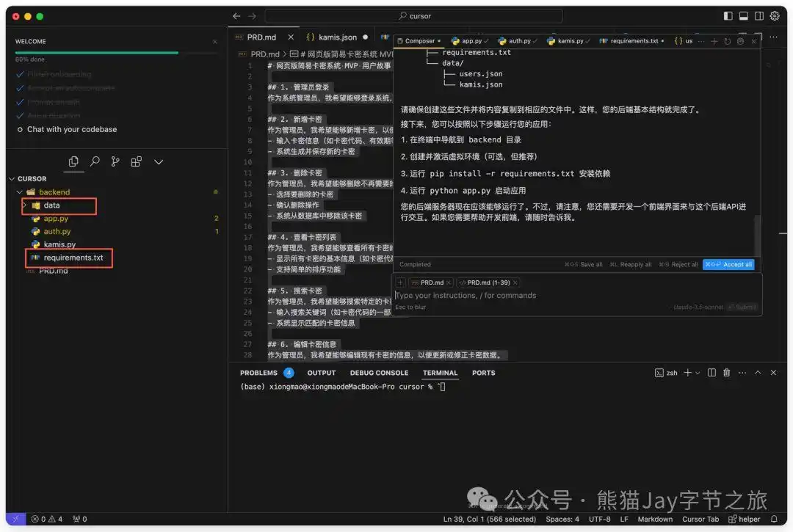Click the new terminal plus icon
The image size is (793, 532).
(687, 373)
